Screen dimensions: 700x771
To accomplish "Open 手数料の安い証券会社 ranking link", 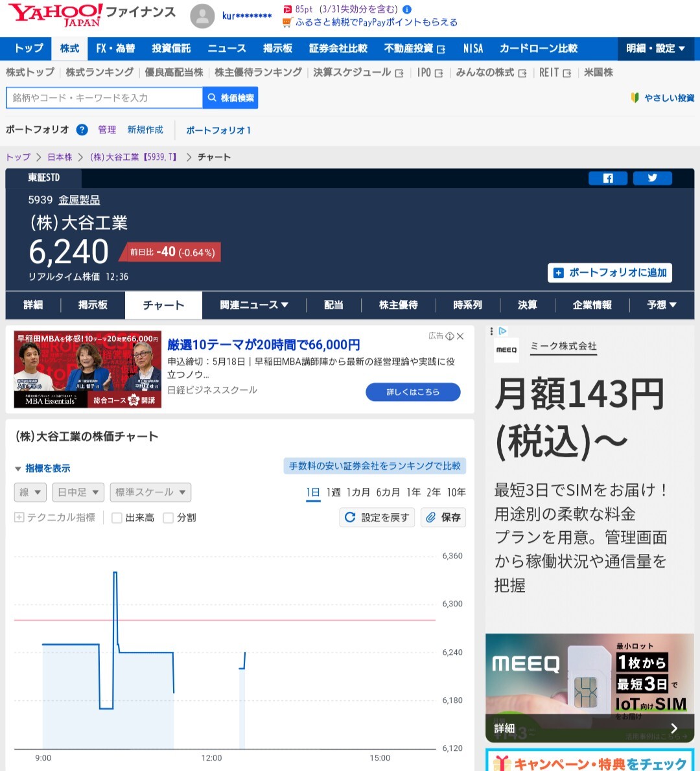I will (375, 466).
